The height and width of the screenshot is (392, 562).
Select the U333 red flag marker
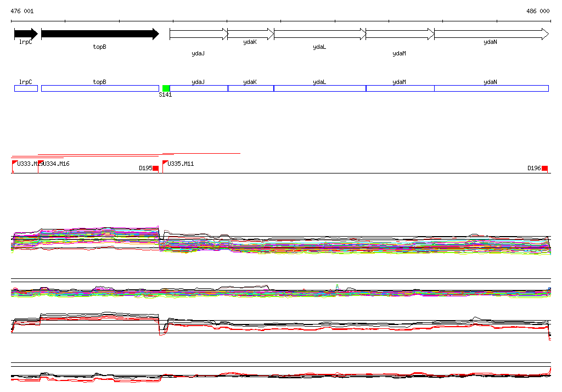pyautogui.click(x=14, y=163)
